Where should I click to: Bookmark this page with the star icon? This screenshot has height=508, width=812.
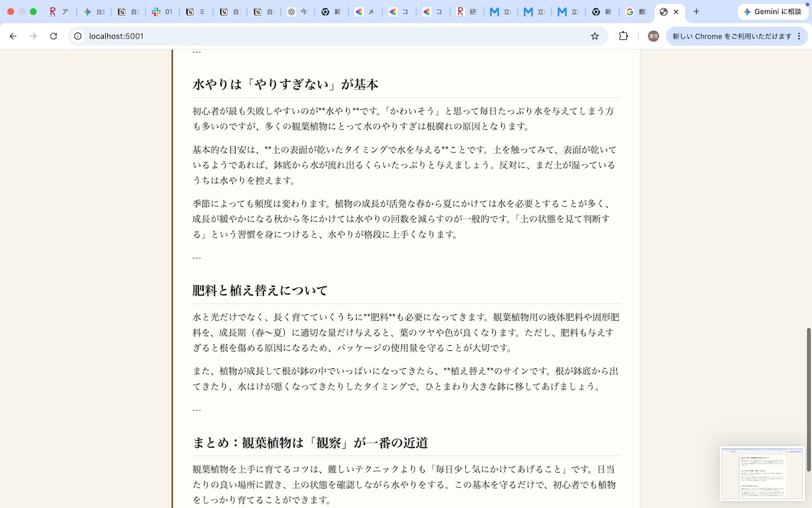595,36
